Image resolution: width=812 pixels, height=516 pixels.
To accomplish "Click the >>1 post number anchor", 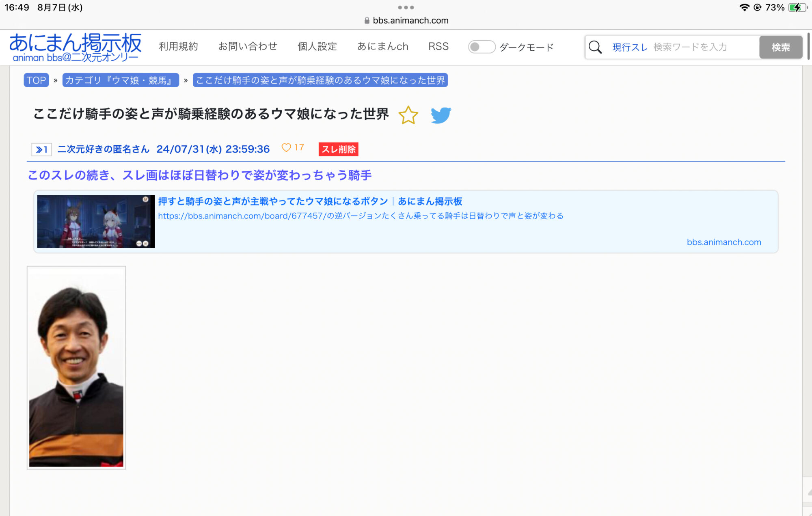I will coord(41,149).
